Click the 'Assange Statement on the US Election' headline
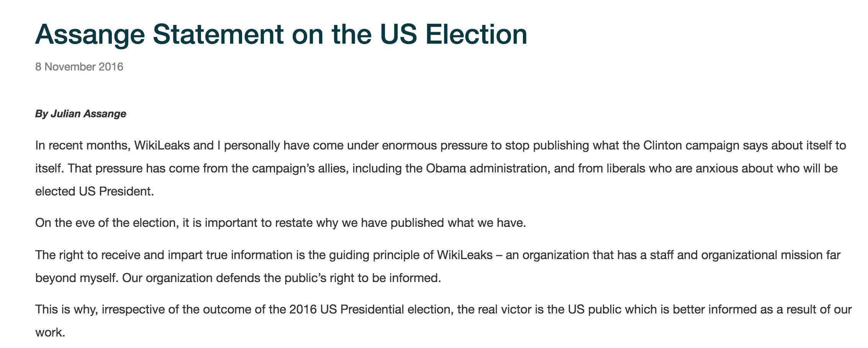This screenshot has width=868, height=348. click(281, 34)
